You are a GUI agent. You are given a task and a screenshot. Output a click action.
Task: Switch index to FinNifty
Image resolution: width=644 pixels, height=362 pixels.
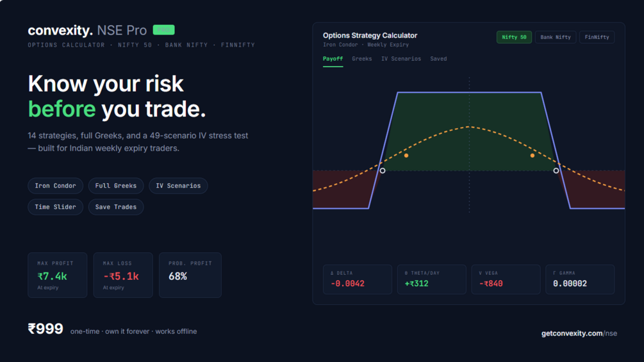pos(597,37)
